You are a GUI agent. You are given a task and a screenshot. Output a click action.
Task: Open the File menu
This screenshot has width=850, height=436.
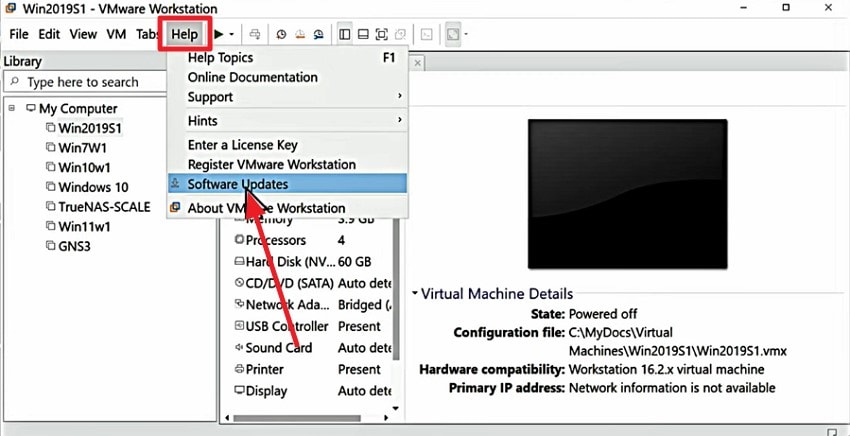point(19,34)
